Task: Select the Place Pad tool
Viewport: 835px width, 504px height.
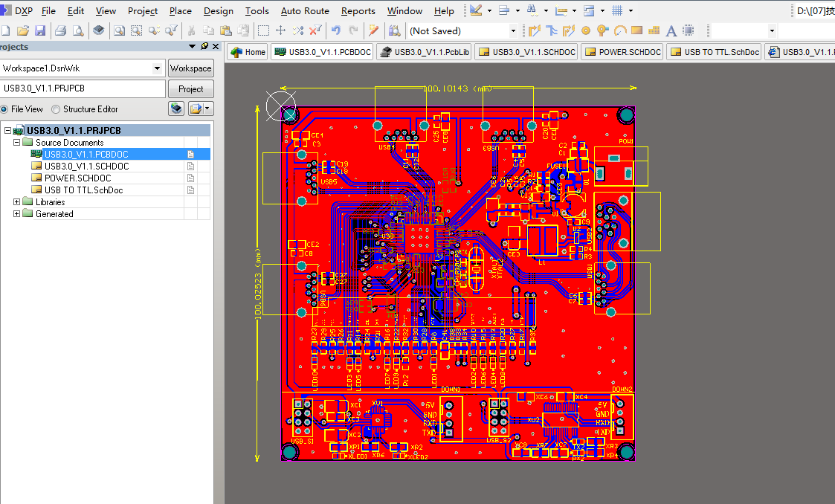Action: [x=586, y=31]
